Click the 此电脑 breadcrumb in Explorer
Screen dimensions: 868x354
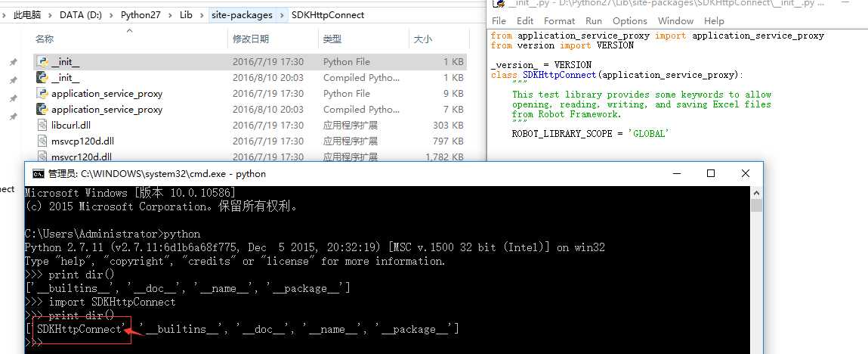(x=27, y=15)
